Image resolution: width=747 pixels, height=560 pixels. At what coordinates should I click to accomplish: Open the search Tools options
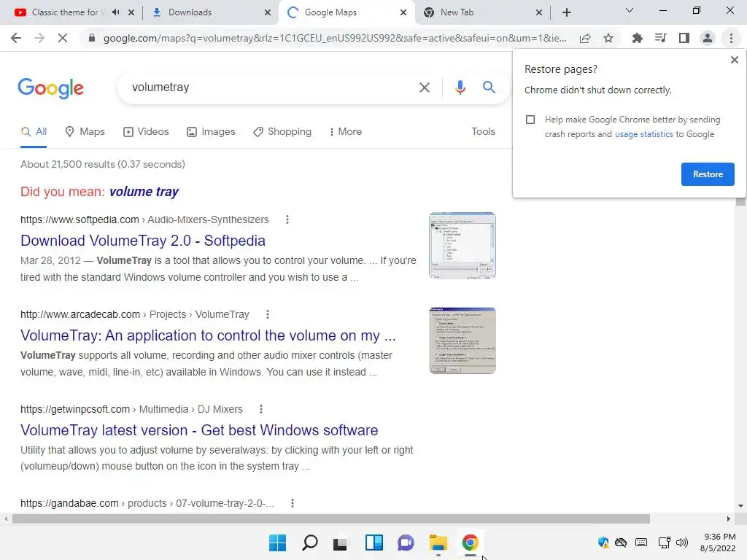coord(483,131)
